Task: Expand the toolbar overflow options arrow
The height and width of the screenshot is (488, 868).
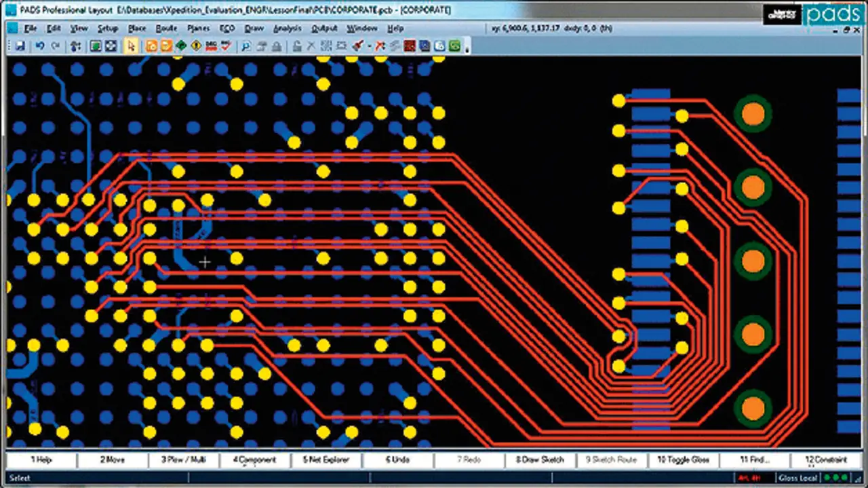Action: pyautogui.click(x=468, y=48)
